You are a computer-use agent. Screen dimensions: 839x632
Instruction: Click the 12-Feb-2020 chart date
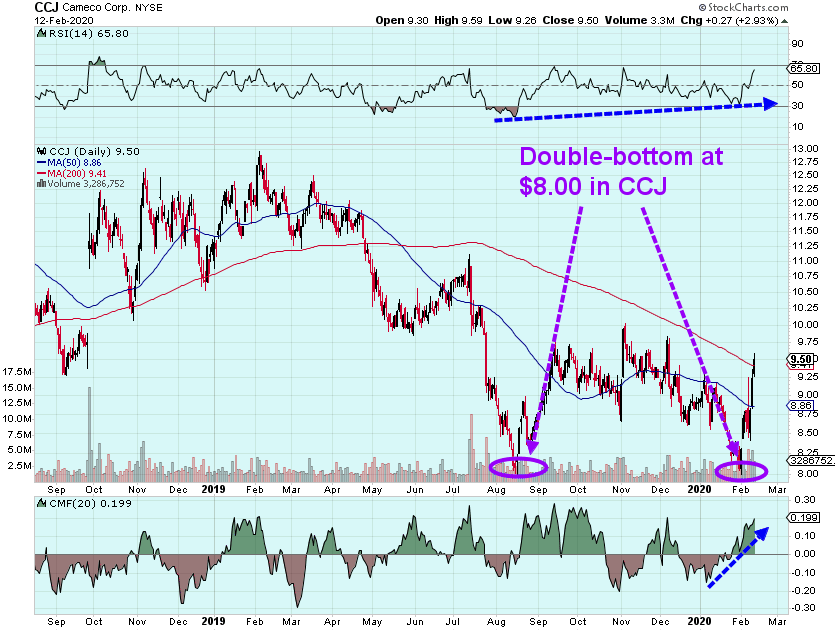[64, 21]
